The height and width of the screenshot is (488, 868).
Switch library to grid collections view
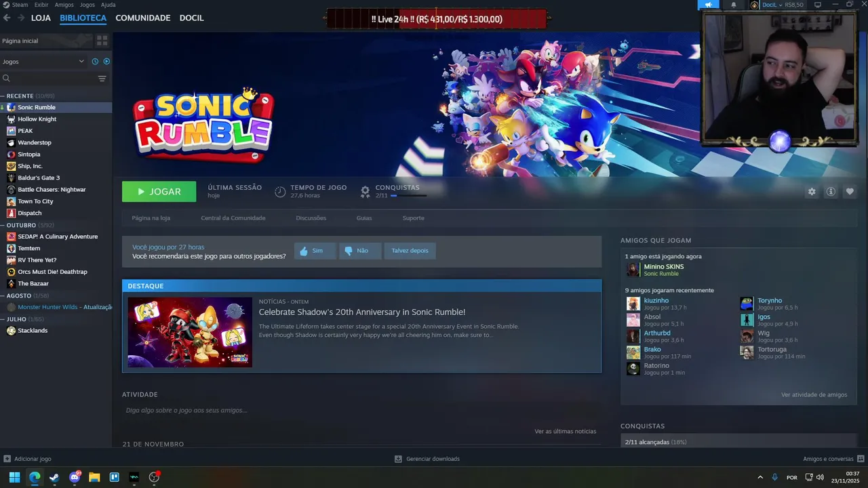(x=102, y=41)
